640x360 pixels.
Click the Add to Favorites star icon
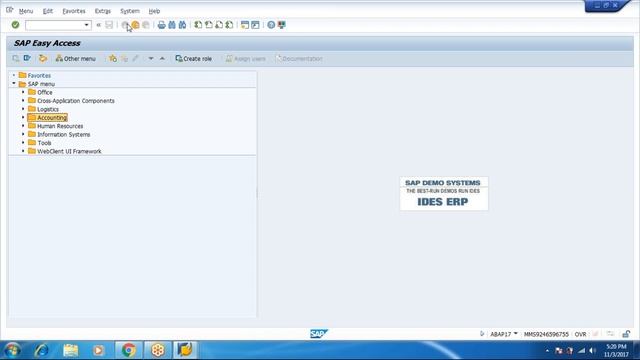tap(113, 58)
